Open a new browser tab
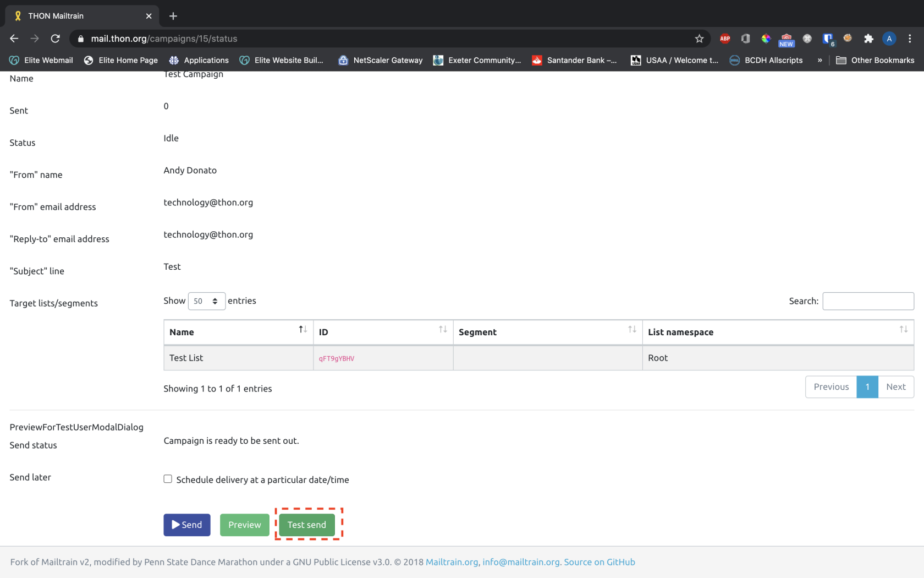This screenshot has width=924, height=578. tap(173, 16)
